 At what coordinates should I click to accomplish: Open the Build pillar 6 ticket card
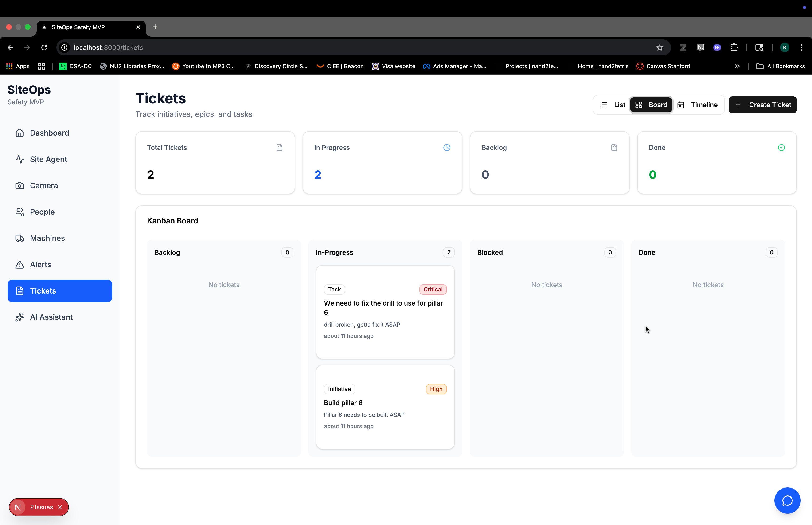(x=385, y=407)
